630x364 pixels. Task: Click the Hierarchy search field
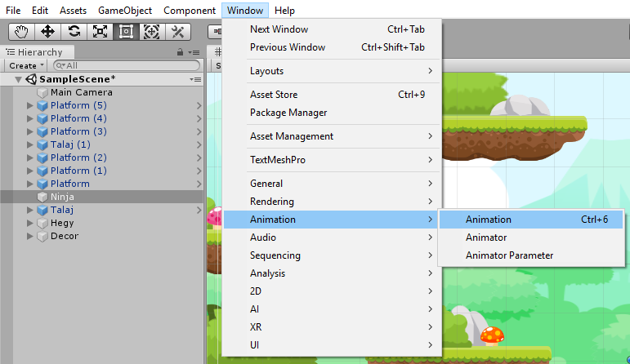coord(127,65)
